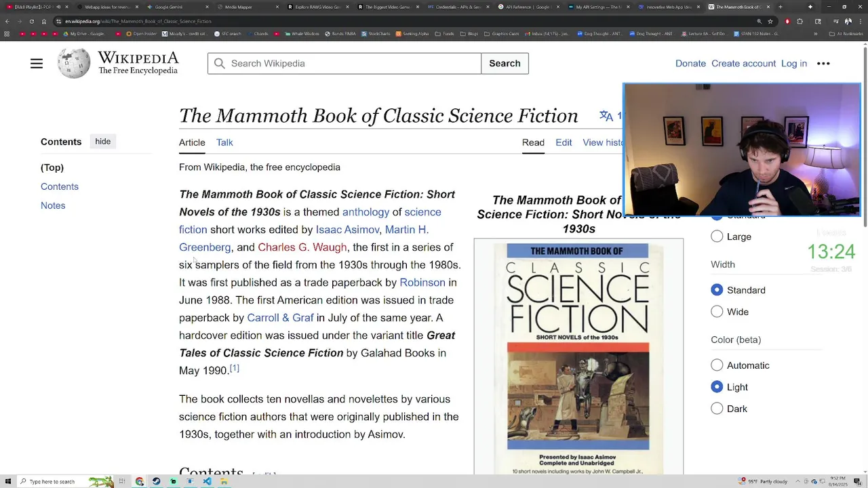This screenshot has height=488, width=868.
Task: Hide the Contents sidebar
Action: click(x=103, y=142)
